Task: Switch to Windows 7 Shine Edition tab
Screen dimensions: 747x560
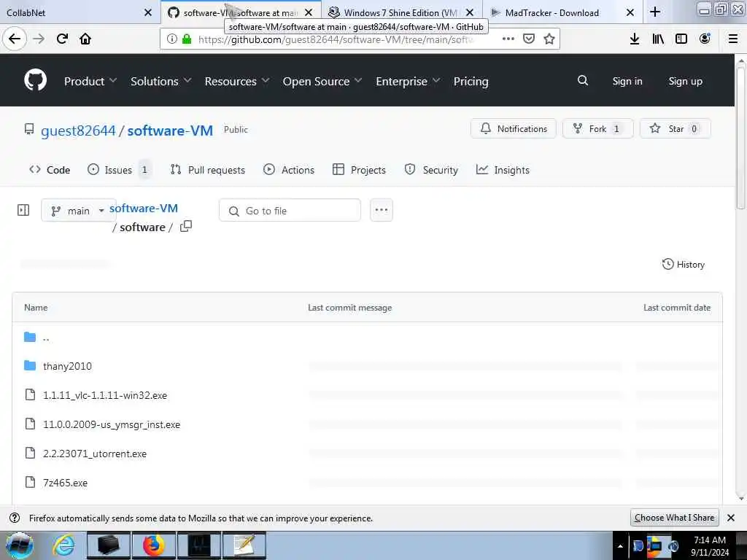Action: [400, 12]
